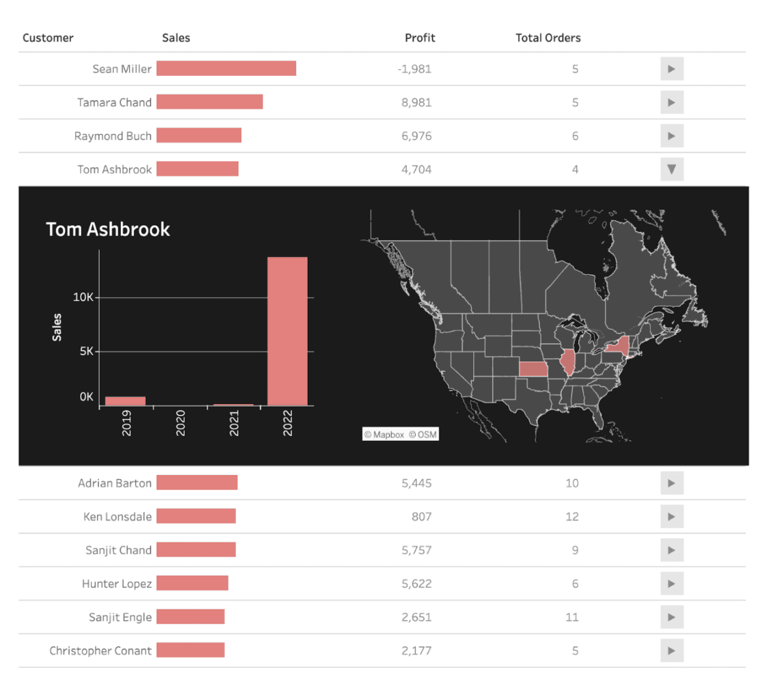Click Adrian Barton's detail arrow icon
This screenshot has height=700, width=767.
pyautogui.click(x=671, y=483)
